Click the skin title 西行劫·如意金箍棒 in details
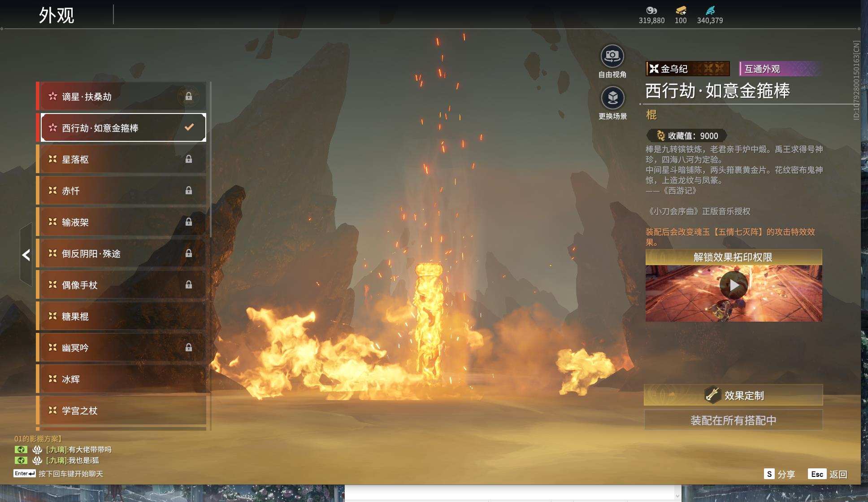This screenshot has height=502, width=868. click(x=717, y=91)
